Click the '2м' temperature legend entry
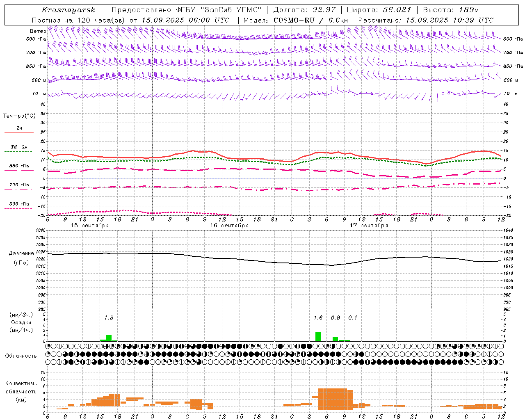 tap(19, 128)
